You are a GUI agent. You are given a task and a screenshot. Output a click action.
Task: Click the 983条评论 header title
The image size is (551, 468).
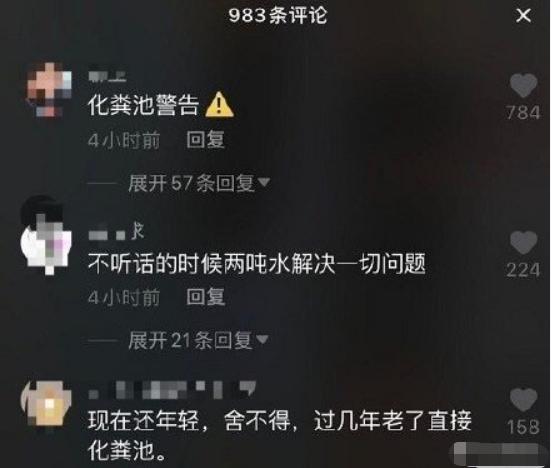pyautogui.click(x=278, y=15)
